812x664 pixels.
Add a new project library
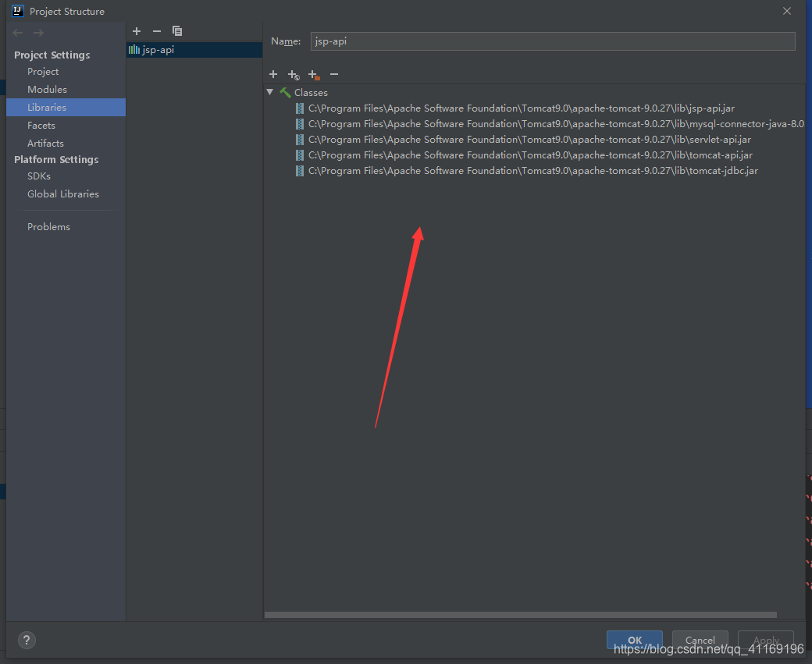[x=137, y=31]
